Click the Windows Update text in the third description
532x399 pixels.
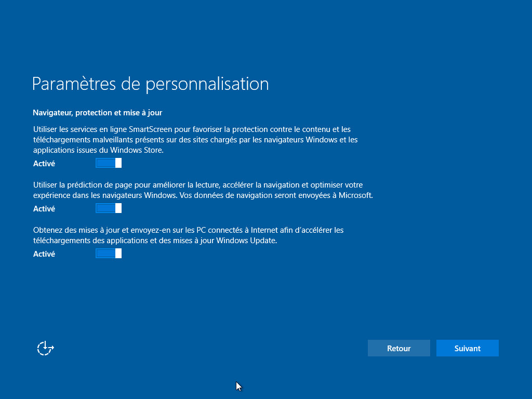[x=246, y=241]
